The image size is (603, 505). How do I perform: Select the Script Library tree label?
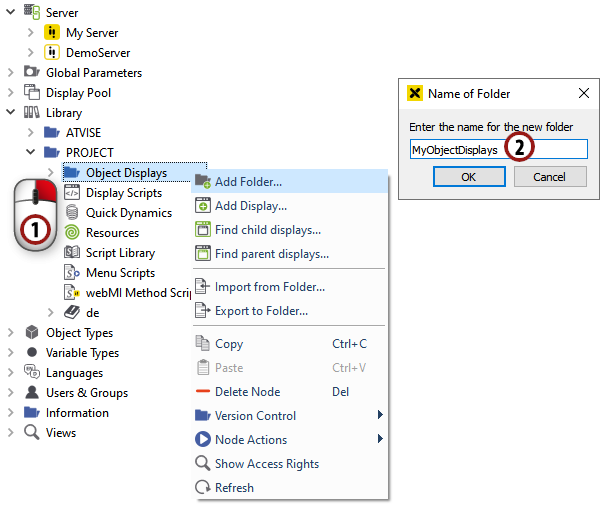tap(120, 253)
